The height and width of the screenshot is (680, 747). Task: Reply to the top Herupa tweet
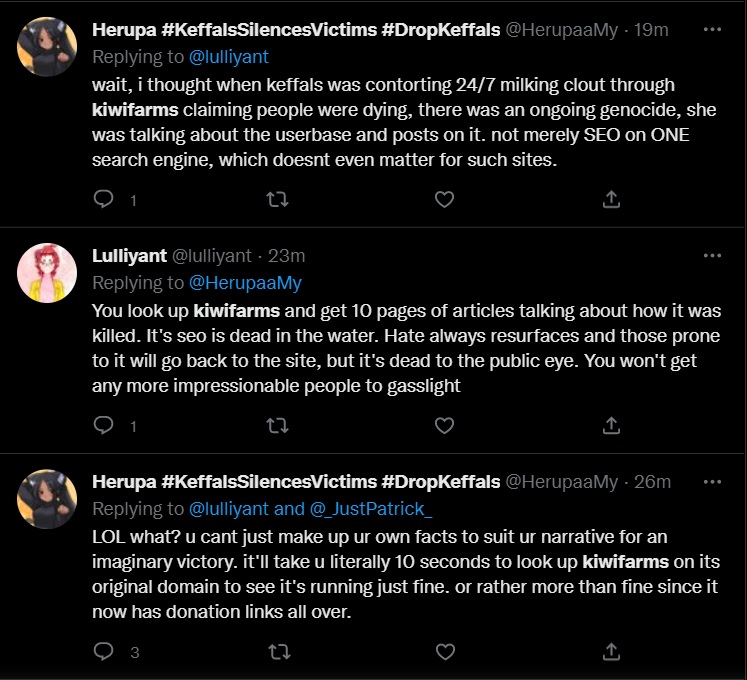[104, 199]
